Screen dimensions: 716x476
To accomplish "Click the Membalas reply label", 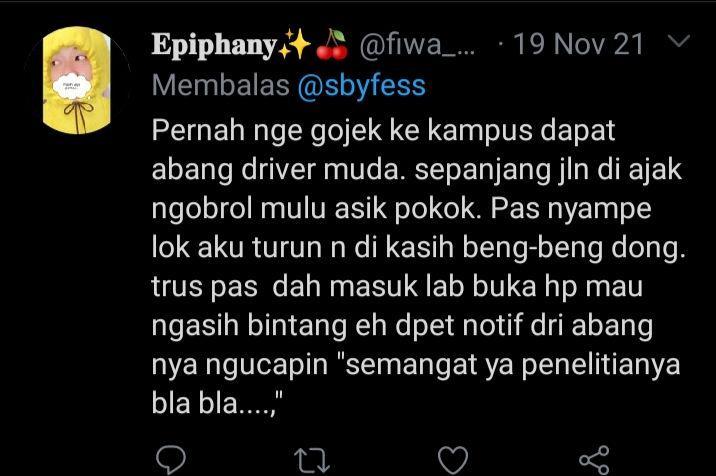I will pyautogui.click(x=221, y=85).
